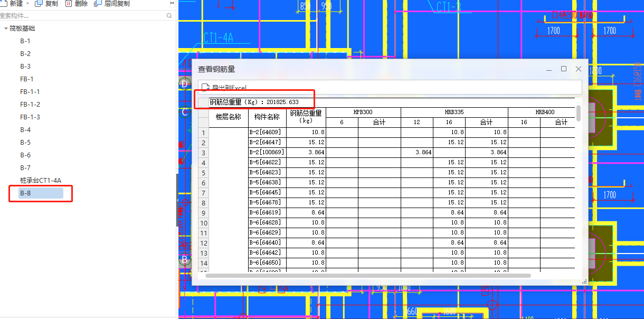The height and width of the screenshot is (319, 644).
Task: Click axis marker B in the drawing
Action: (185, 260)
